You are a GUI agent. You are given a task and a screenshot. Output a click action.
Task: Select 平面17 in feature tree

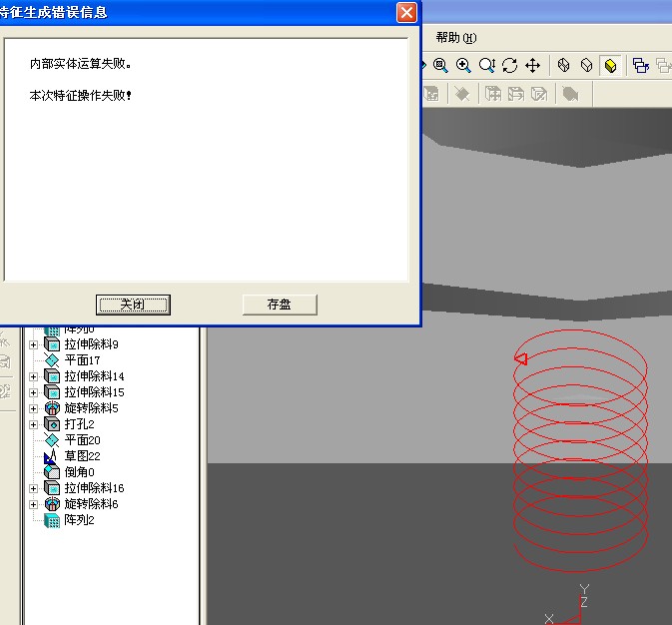(x=82, y=360)
